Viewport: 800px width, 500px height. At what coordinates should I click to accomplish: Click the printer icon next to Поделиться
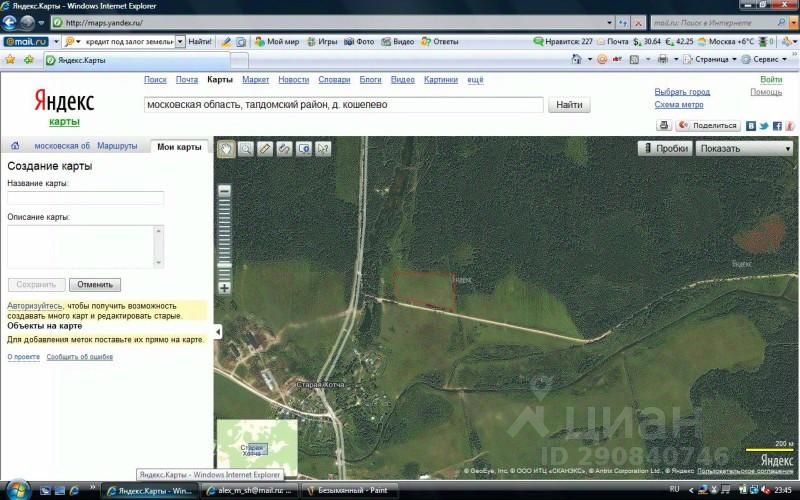click(664, 125)
